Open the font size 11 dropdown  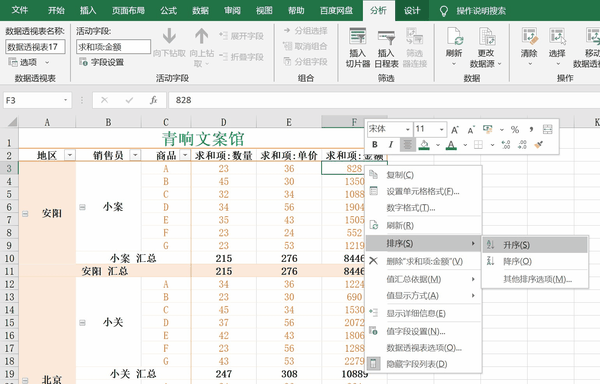pos(441,130)
